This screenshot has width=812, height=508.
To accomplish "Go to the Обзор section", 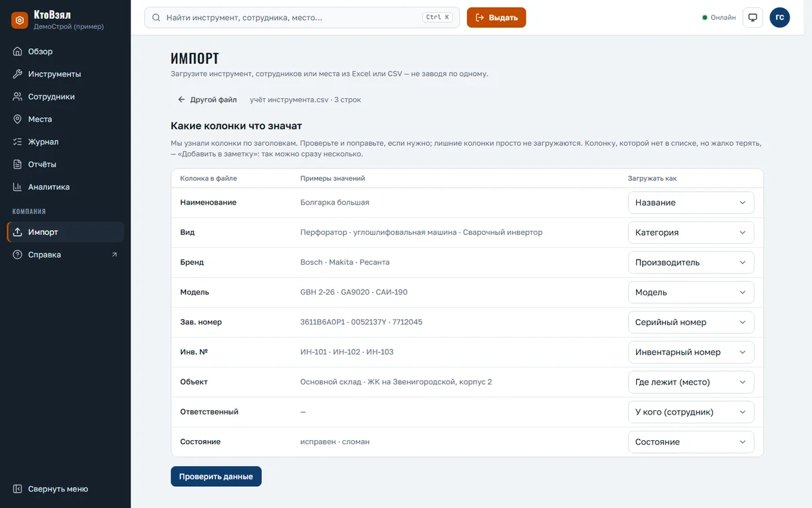I will click(65, 51).
